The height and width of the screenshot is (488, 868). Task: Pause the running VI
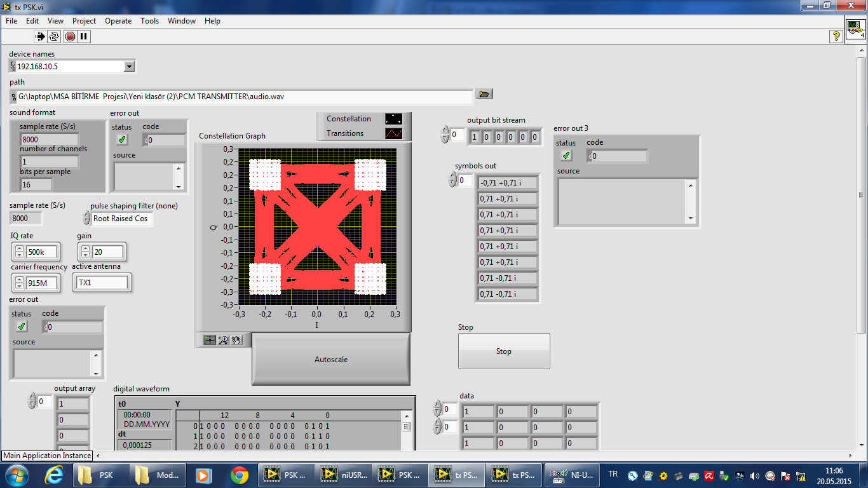point(84,36)
